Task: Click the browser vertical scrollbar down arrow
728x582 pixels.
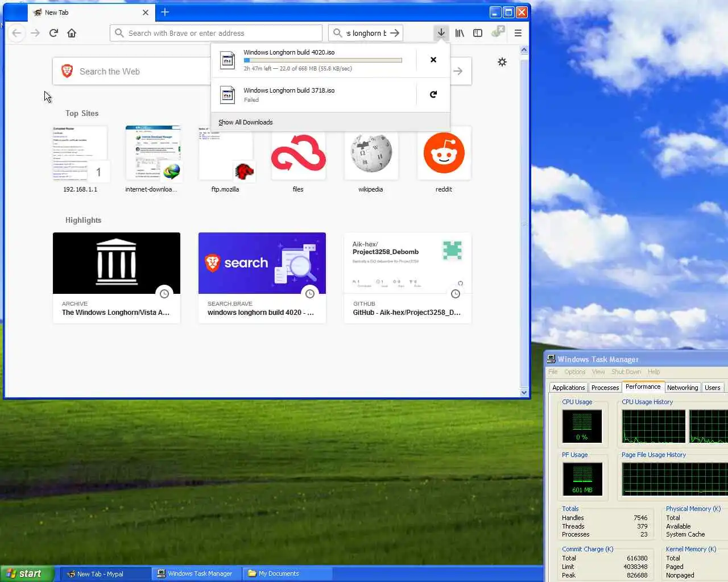Action: coord(524,392)
